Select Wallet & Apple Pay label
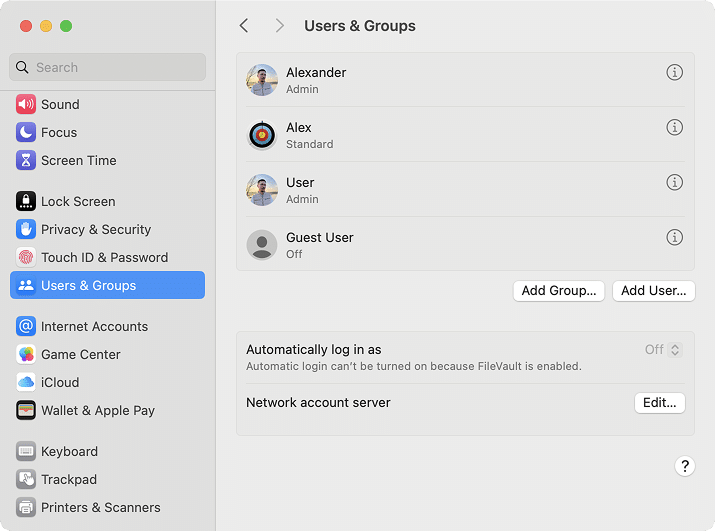 98,411
